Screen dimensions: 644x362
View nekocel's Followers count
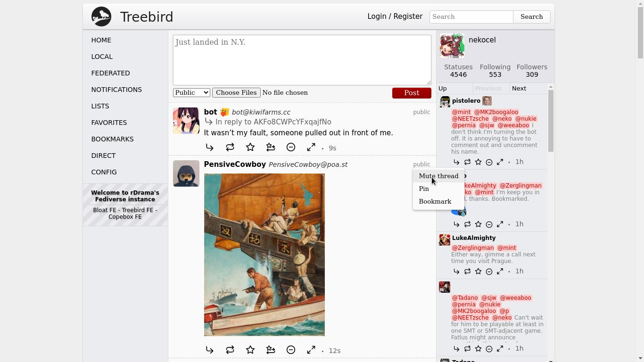click(x=532, y=71)
